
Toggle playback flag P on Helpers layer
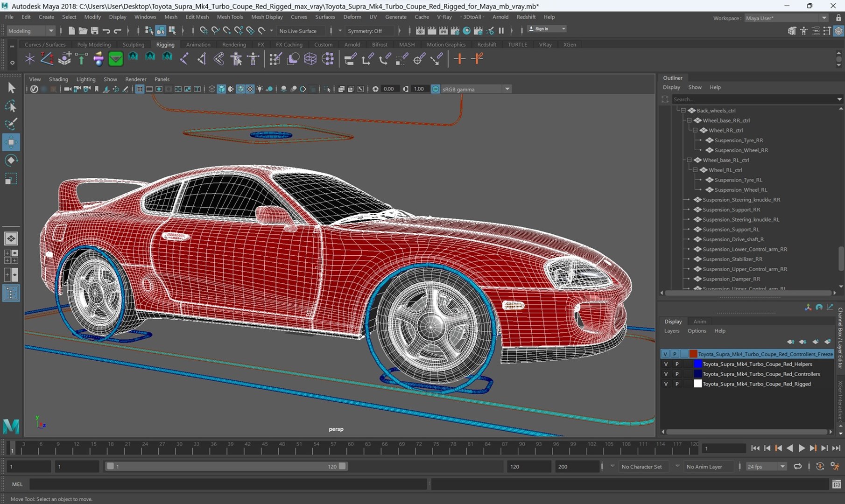pyautogui.click(x=676, y=364)
